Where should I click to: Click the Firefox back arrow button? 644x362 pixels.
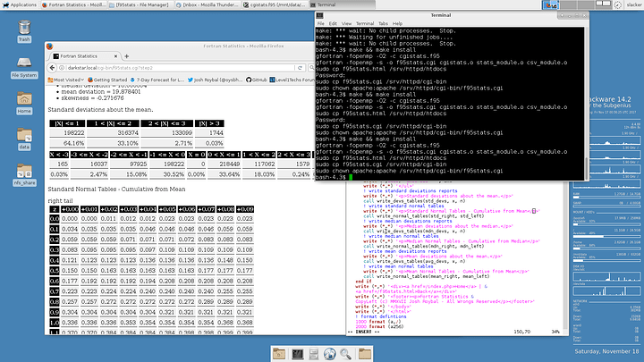52,68
